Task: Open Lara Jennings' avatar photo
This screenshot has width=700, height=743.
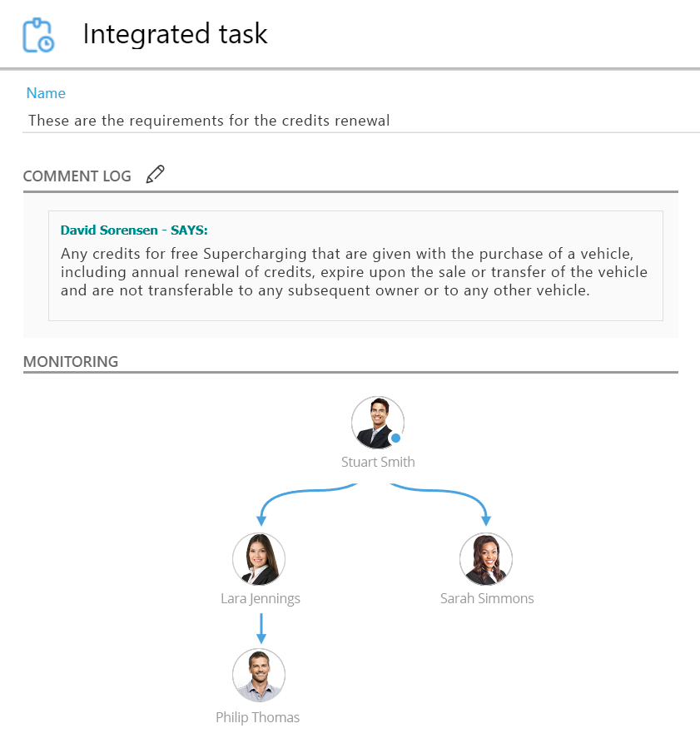Action: pos(259,559)
